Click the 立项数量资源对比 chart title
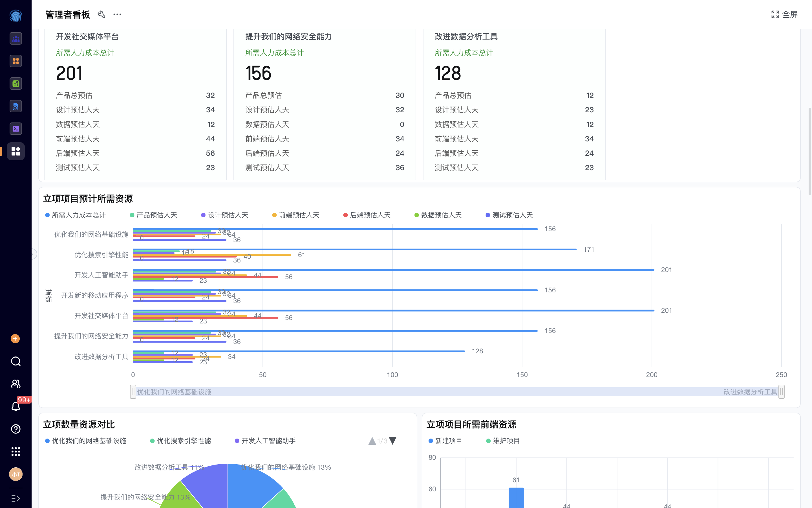 [79, 424]
